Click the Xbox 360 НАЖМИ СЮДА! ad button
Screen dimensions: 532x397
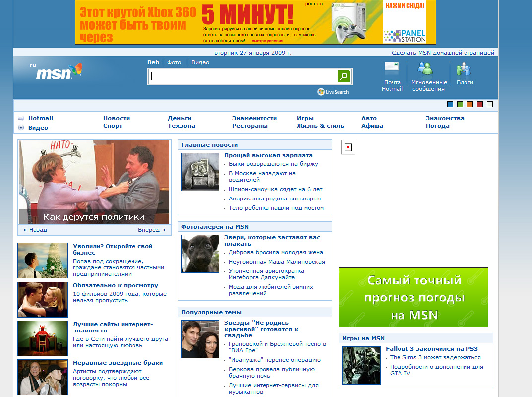[x=405, y=6]
